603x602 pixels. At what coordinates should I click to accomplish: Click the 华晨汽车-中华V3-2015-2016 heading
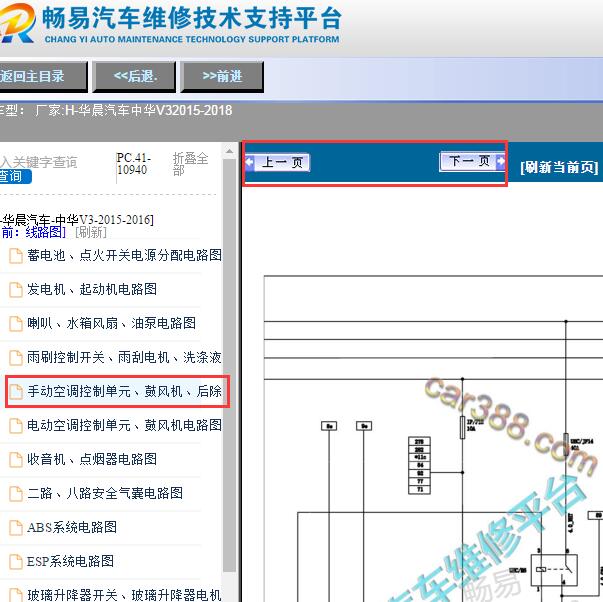(x=77, y=220)
